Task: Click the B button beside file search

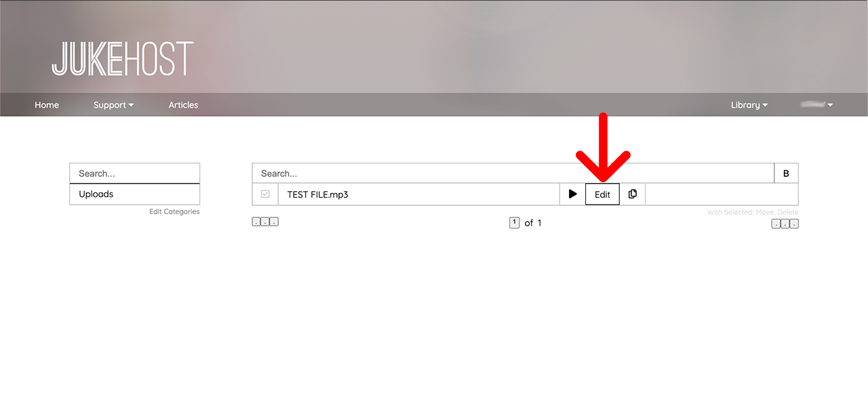Action: [x=786, y=173]
